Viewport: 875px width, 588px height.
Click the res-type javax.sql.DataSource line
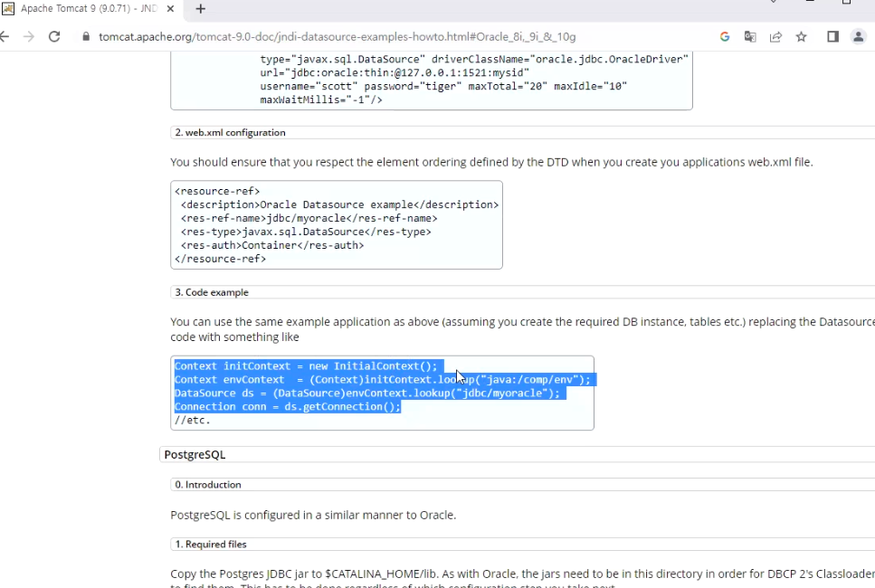coord(306,232)
